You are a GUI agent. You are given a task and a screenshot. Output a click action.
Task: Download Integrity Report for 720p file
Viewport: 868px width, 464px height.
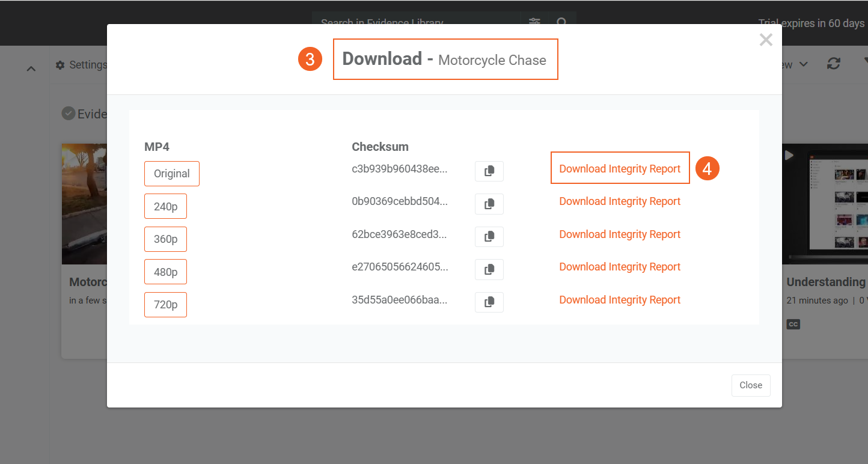[619, 300]
